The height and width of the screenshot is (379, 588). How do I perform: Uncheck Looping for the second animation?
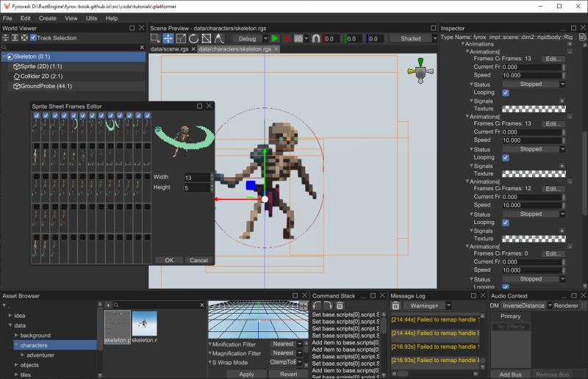tap(506, 157)
